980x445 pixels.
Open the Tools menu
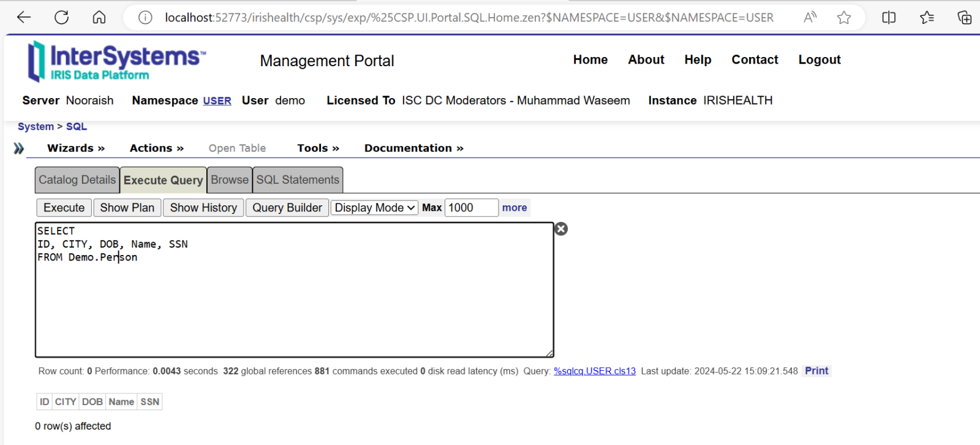tap(318, 148)
